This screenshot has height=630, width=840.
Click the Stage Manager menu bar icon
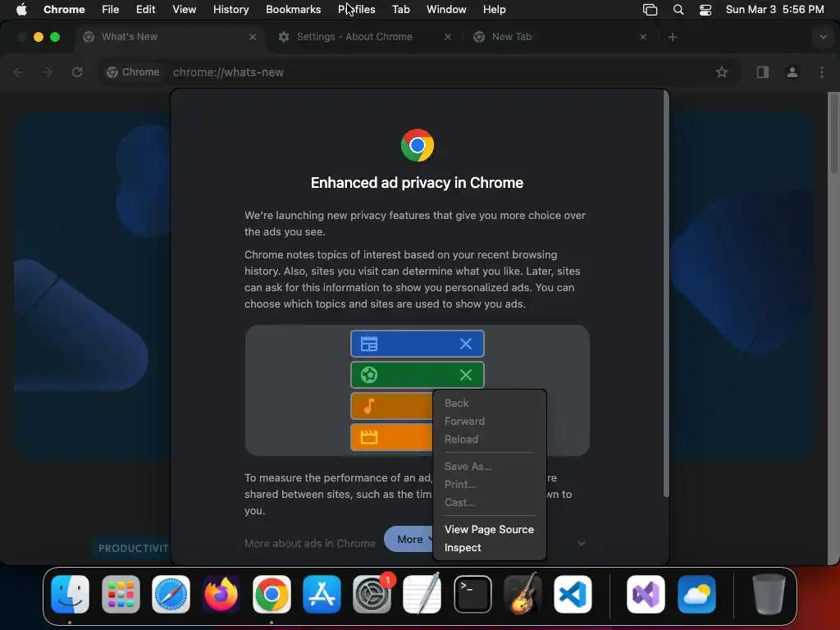[650, 9]
